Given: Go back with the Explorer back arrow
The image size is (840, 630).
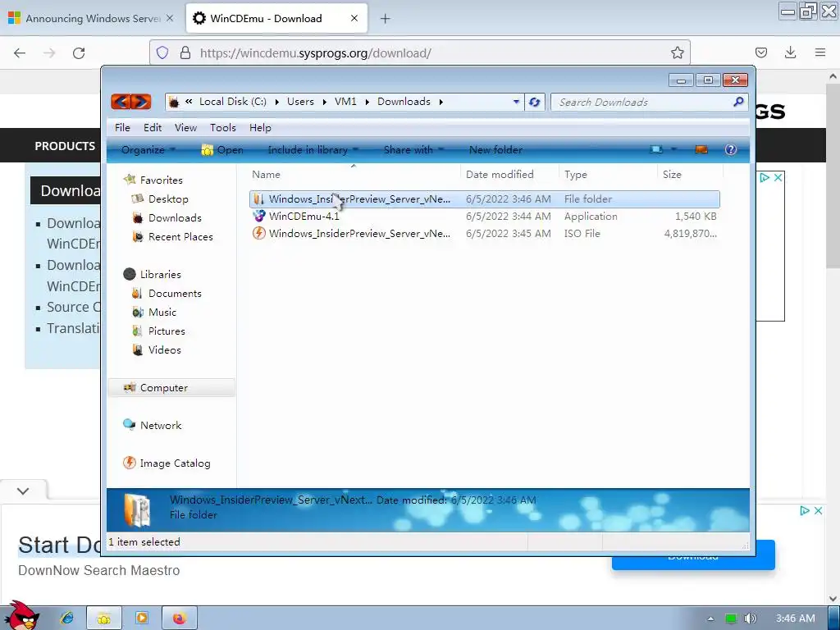Looking at the screenshot, I should 121,101.
